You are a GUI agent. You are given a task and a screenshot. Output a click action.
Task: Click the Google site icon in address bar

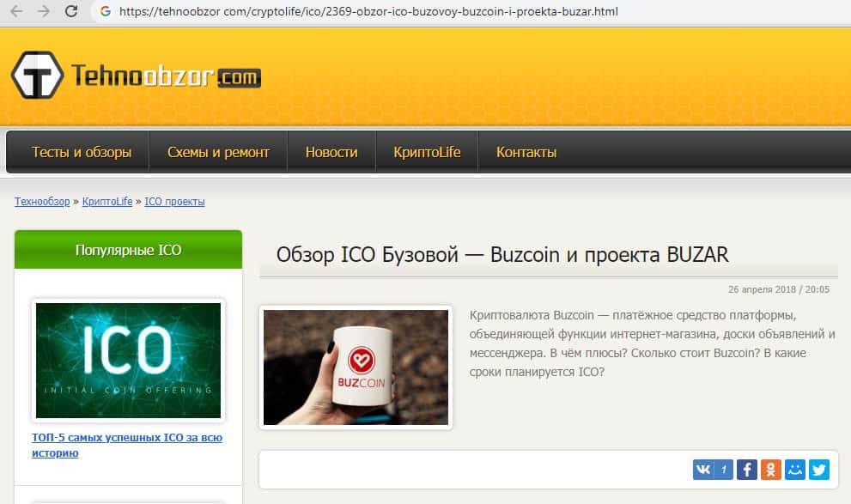[x=106, y=11]
